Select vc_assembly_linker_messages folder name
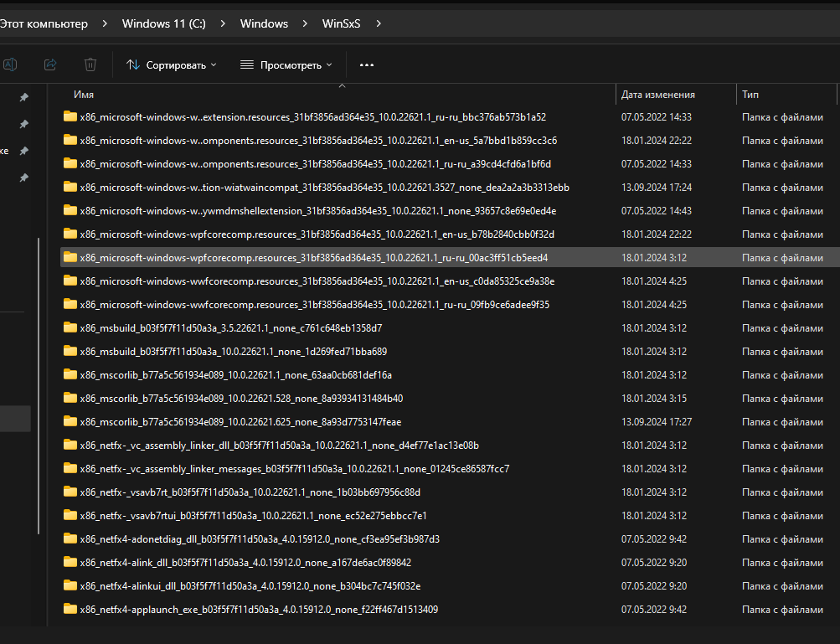840x644 pixels. [295, 469]
